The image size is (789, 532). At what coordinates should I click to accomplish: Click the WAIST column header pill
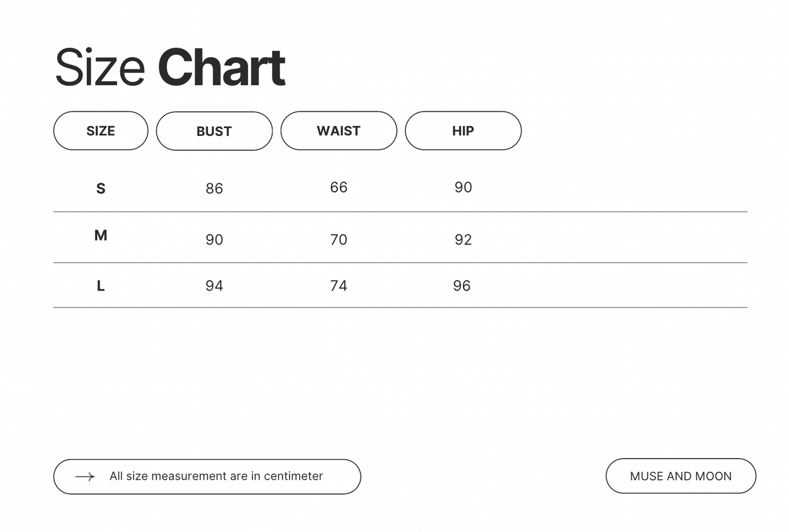click(339, 131)
